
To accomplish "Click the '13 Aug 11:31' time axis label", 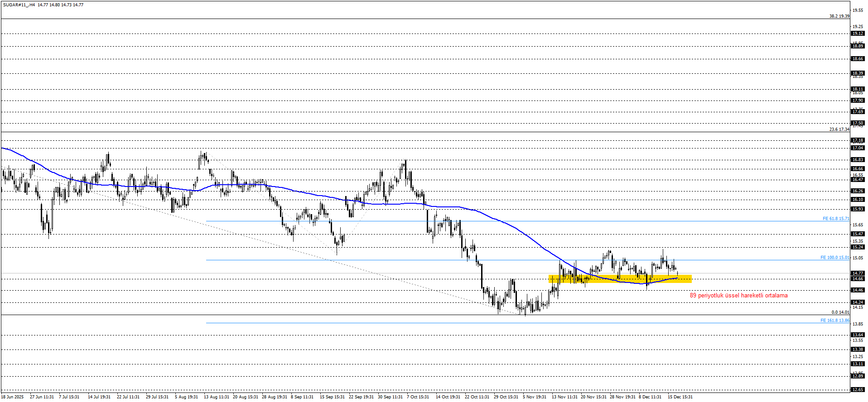I will tap(216, 397).
